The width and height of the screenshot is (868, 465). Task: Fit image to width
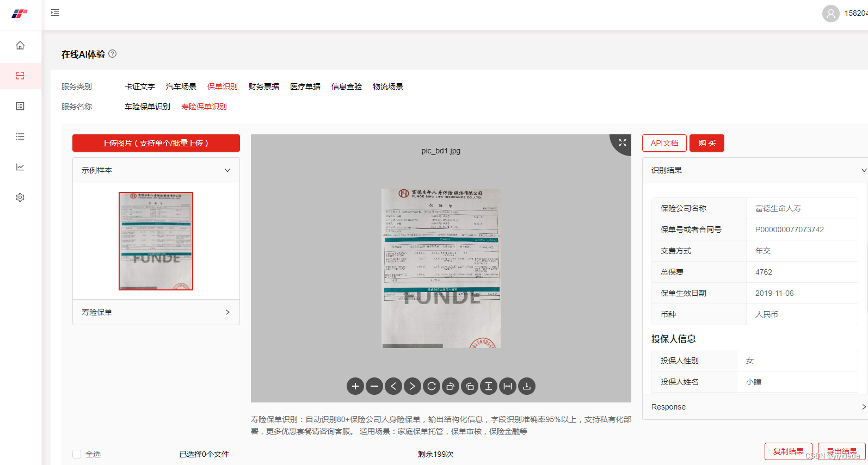pos(508,386)
